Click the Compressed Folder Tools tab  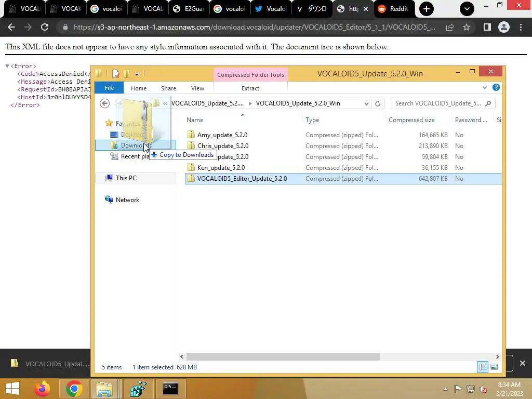[x=250, y=75]
